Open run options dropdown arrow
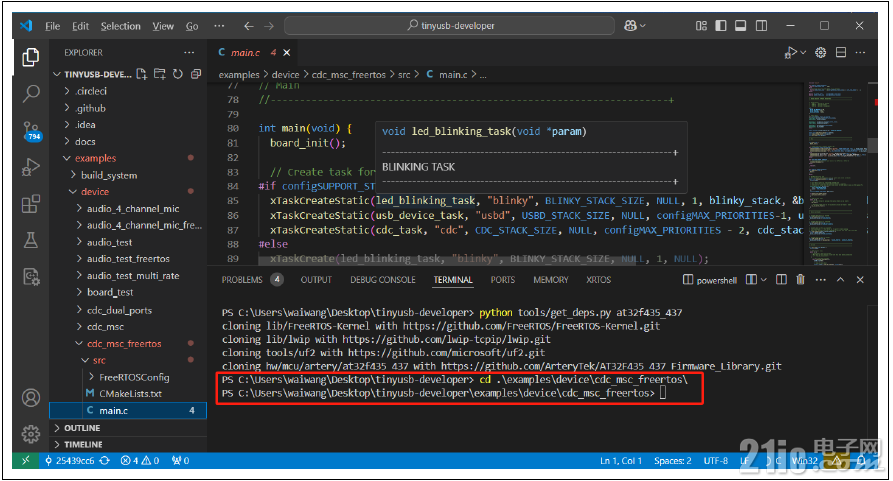893x481 pixels. pyautogui.click(x=803, y=52)
